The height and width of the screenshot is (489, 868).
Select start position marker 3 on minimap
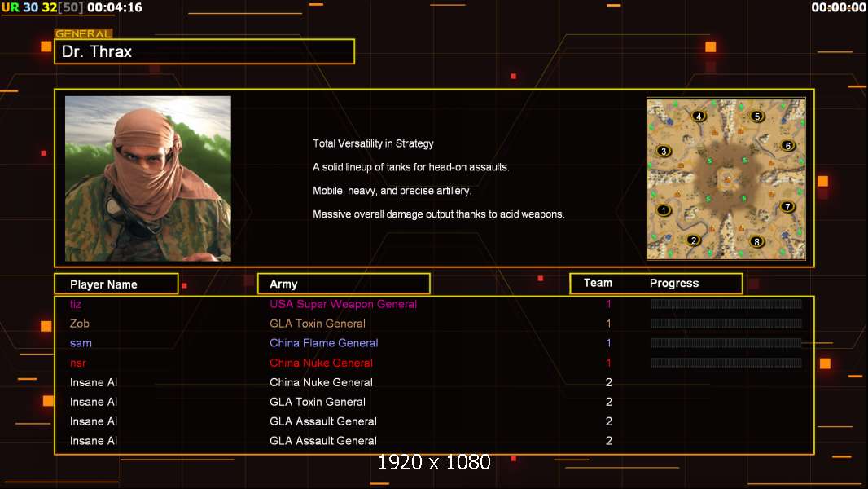pos(663,152)
